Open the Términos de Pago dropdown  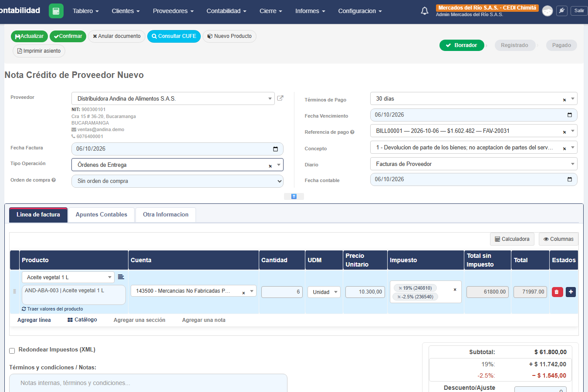pos(473,99)
